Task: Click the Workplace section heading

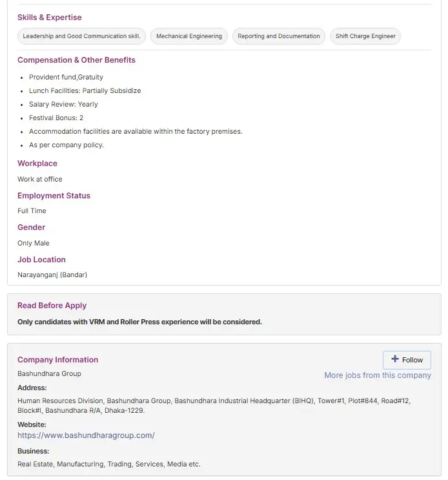Action: [x=37, y=163]
